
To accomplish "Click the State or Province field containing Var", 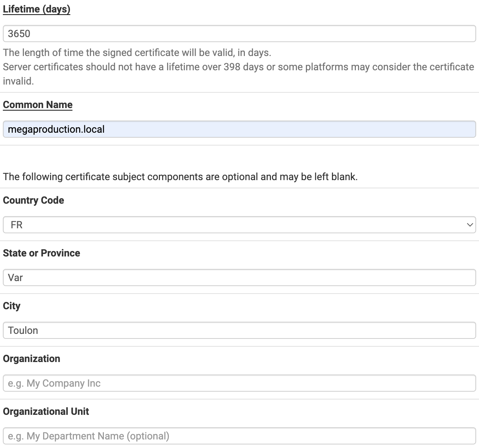I will pyautogui.click(x=239, y=278).
